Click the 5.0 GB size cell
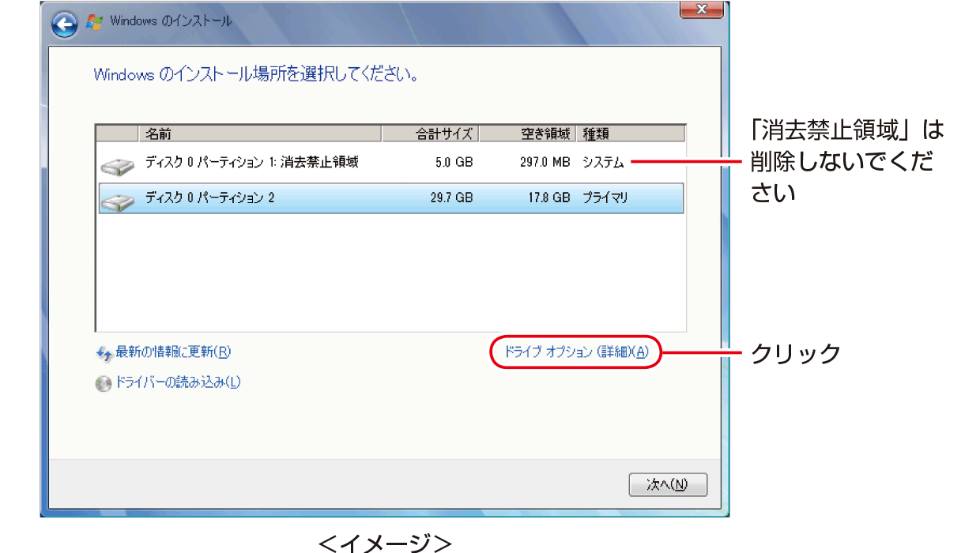The width and height of the screenshot is (980, 553). (454, 163)
